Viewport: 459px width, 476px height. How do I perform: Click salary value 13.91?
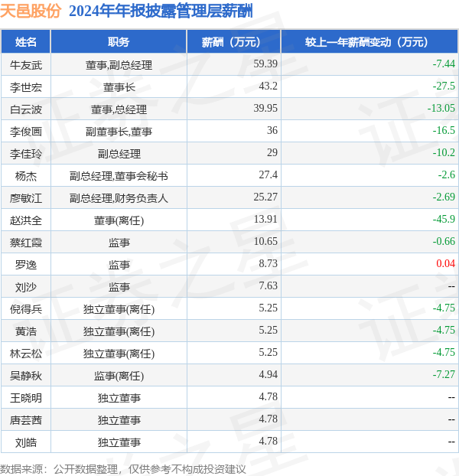(265, 219)
